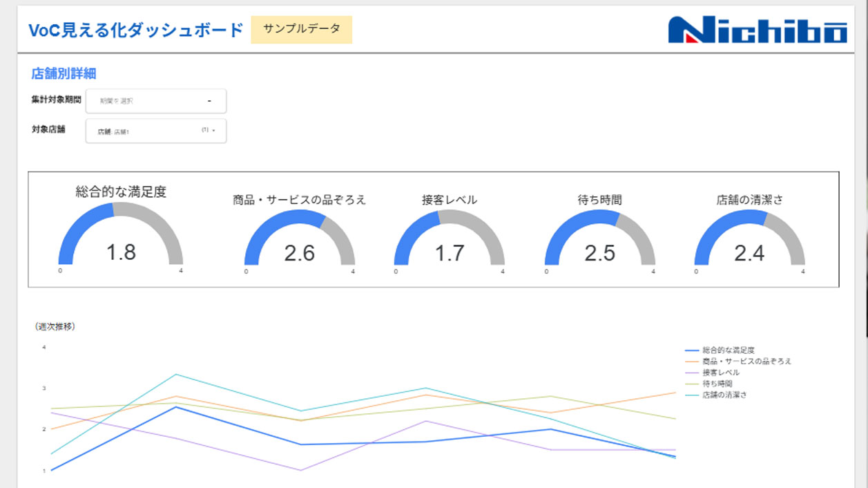Open the 対象店舗 store filter dropdown

[155, 131]
